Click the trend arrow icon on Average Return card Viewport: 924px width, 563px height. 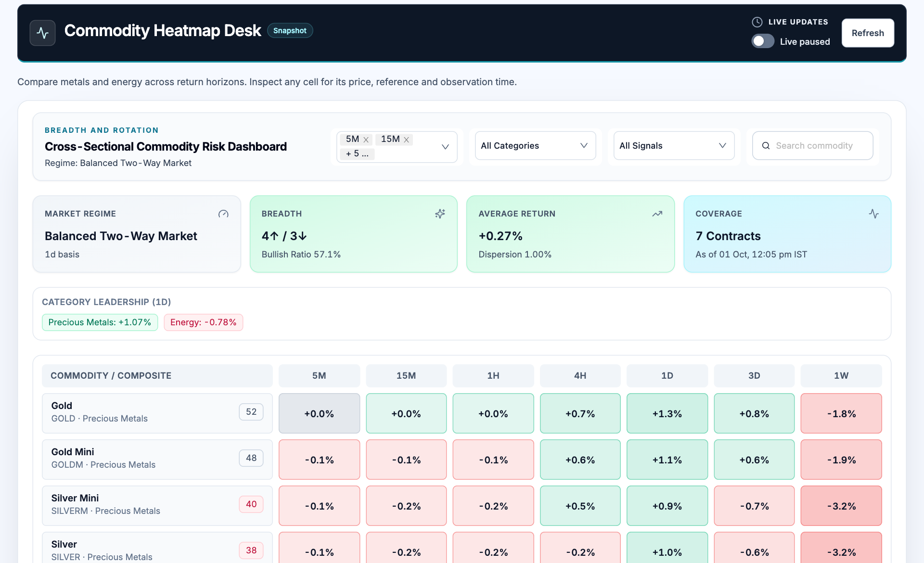657,214
